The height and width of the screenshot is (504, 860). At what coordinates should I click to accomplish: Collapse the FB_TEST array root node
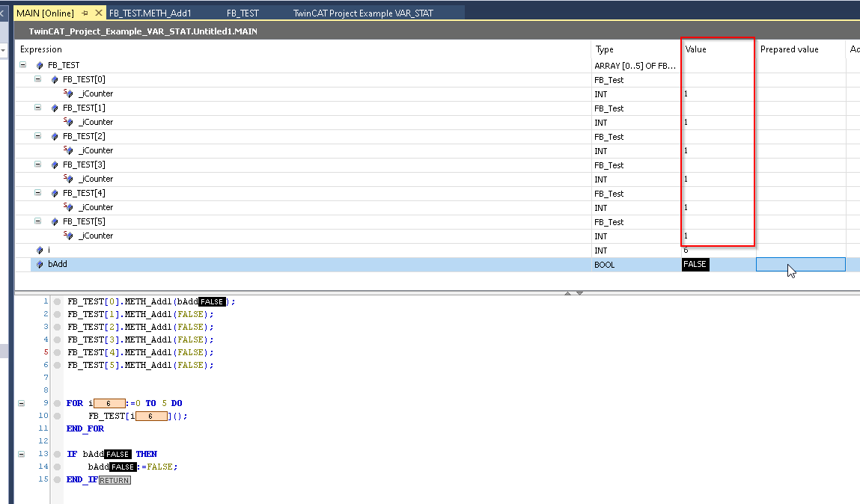click(23, 64)
